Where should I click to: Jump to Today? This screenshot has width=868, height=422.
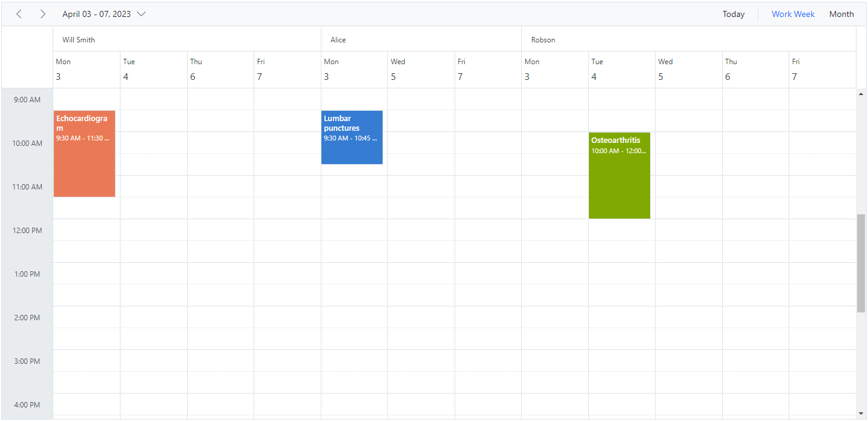[733, 14]
